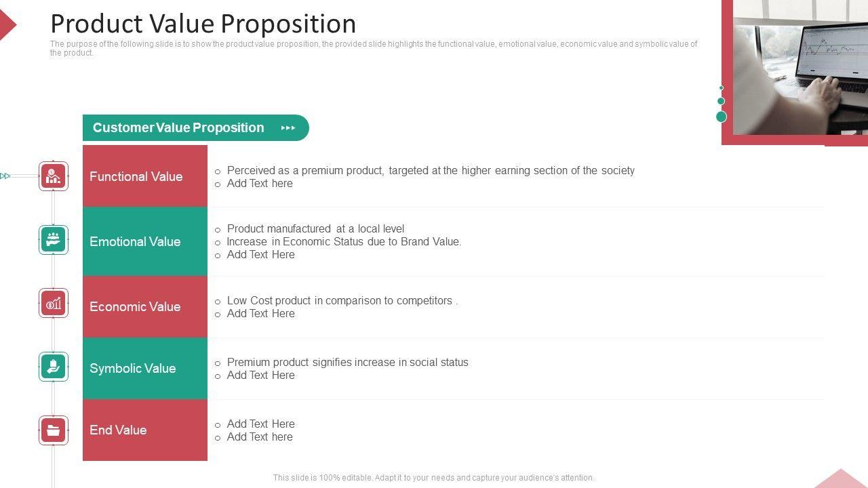Screen dimensions: 868x488
Task: Select the Functional Value label block
Action: pos(145,176)
